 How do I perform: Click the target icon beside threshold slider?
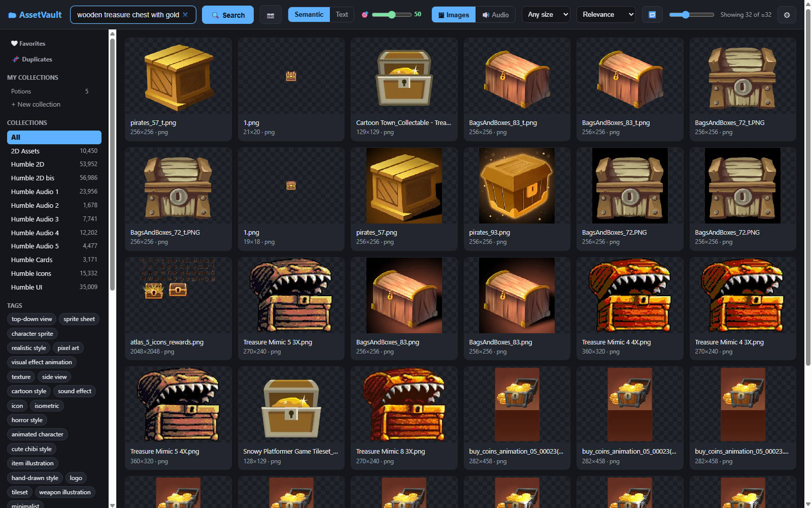tap(364, 15)
